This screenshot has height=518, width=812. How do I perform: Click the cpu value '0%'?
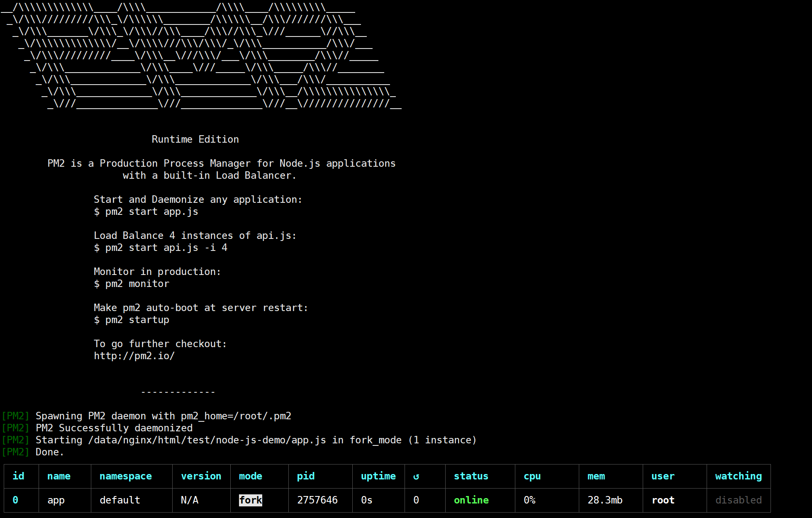(529, 500)
